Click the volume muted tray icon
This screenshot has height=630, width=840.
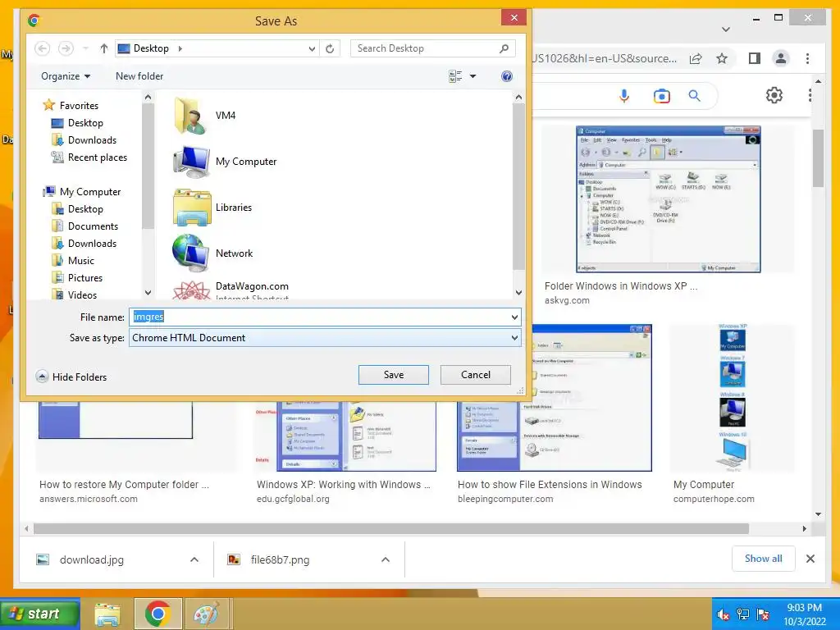click(724, 614)
